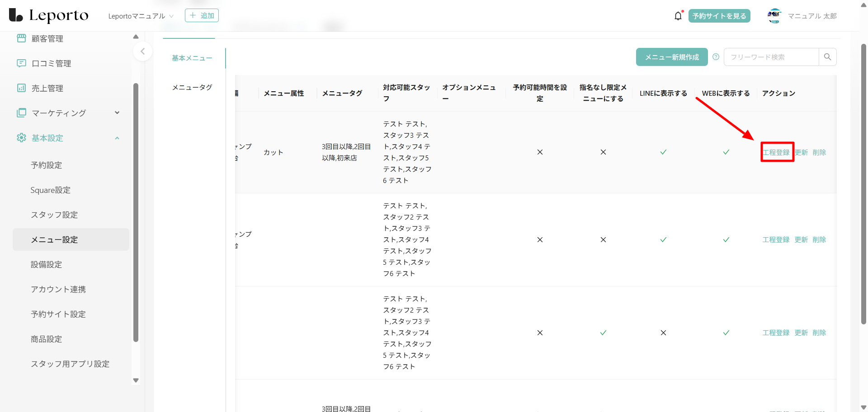This screenshot has width=868, height=412.
Task: Click メニュー新規作成 button
Action: pyautogui.click(x=672, y=57)
